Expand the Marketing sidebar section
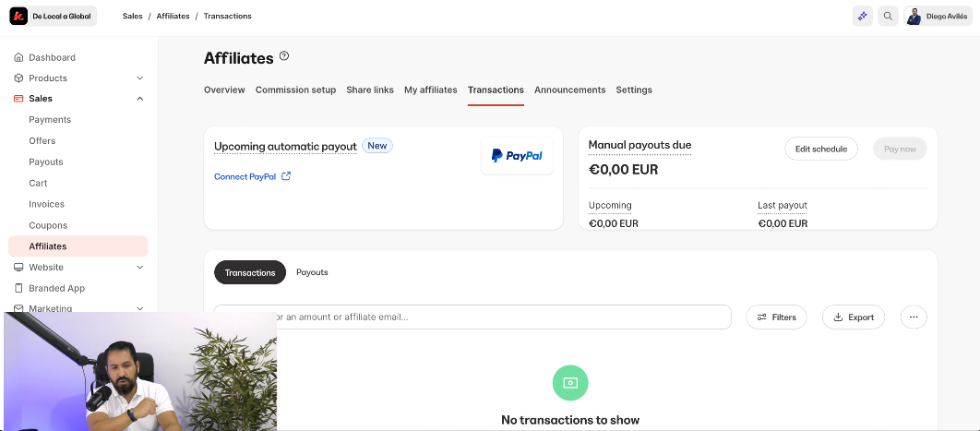The height and width of the screenshot is (431, 980). (x=139, y=308)
